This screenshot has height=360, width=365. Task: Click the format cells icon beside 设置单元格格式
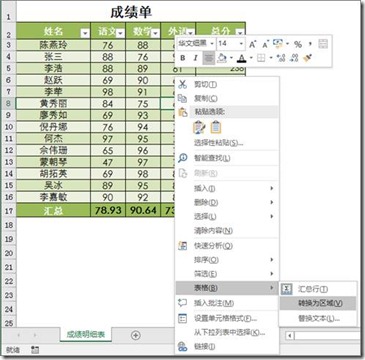(182, 318)
